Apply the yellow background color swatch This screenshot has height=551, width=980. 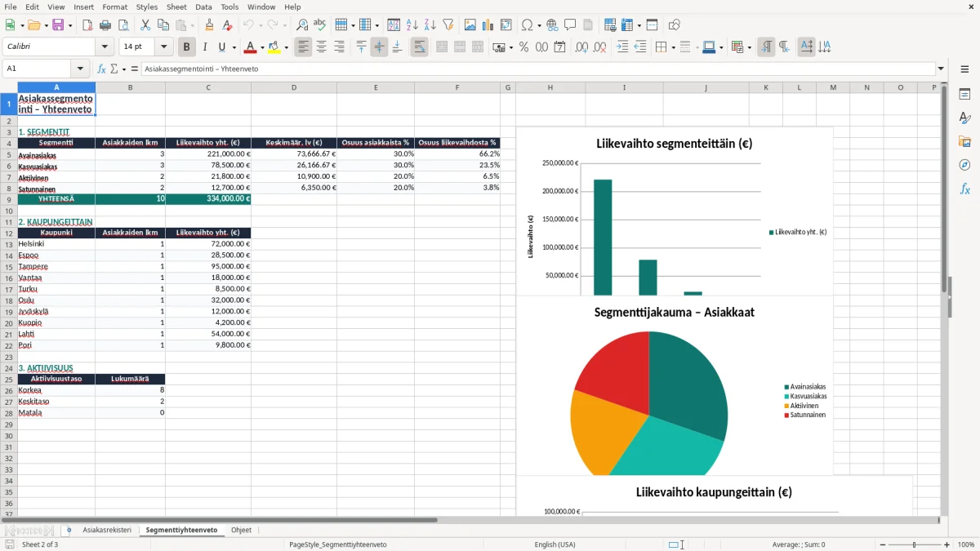pyautogui.click(x=274, y=47)
